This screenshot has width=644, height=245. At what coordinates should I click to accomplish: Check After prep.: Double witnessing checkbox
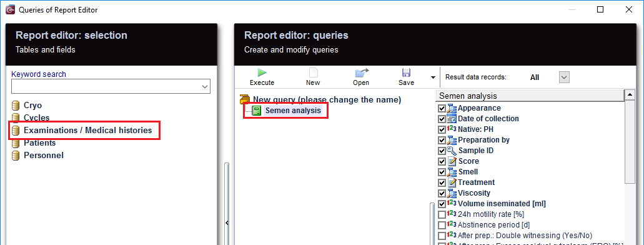pos(442,236)
